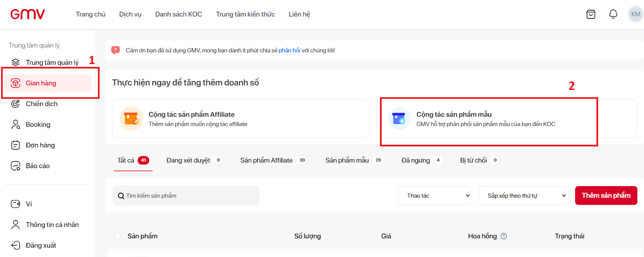
Task: Click the Thêm sản phẩm button
Action: coord(606,195)
